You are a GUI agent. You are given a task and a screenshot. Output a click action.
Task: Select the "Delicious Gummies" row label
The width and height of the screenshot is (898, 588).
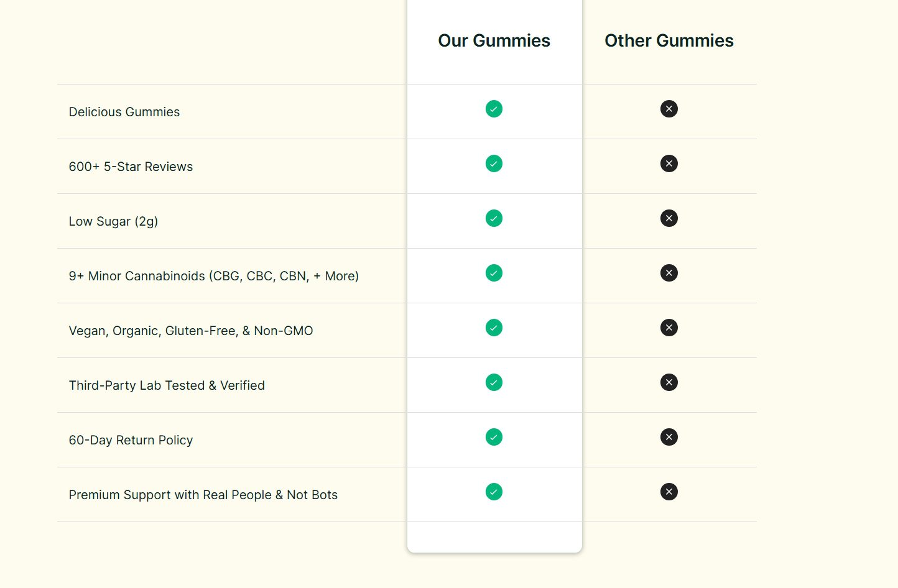coord(124,112)
